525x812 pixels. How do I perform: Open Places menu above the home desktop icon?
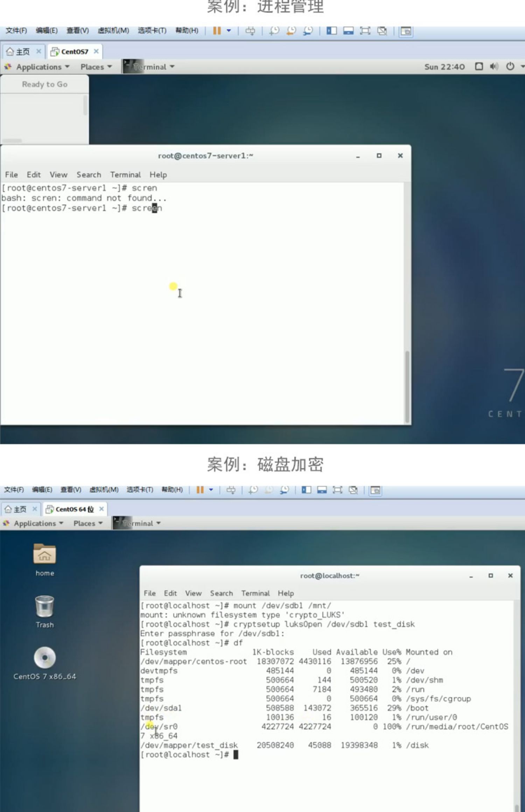click(x=88, y=523)
